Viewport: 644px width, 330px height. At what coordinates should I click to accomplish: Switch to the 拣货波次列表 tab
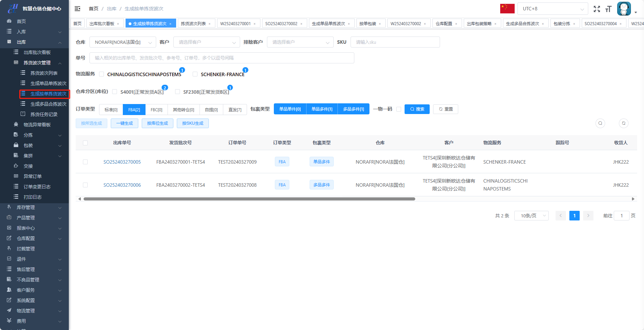click(x=193, y=23)
